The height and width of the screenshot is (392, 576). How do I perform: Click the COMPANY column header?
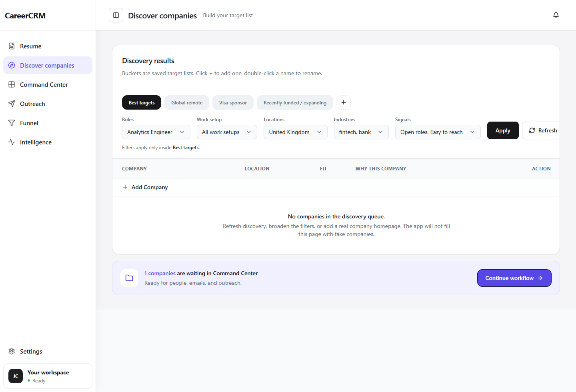(134, 169)
